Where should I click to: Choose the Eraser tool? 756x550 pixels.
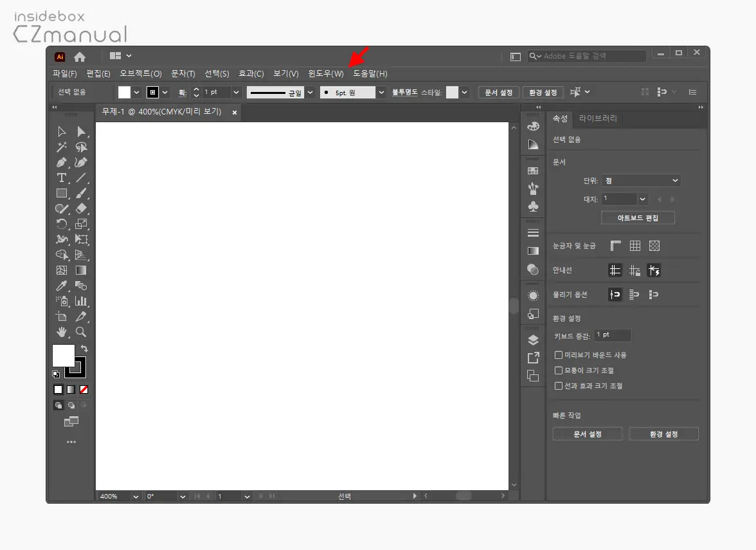tap(81, 208)
